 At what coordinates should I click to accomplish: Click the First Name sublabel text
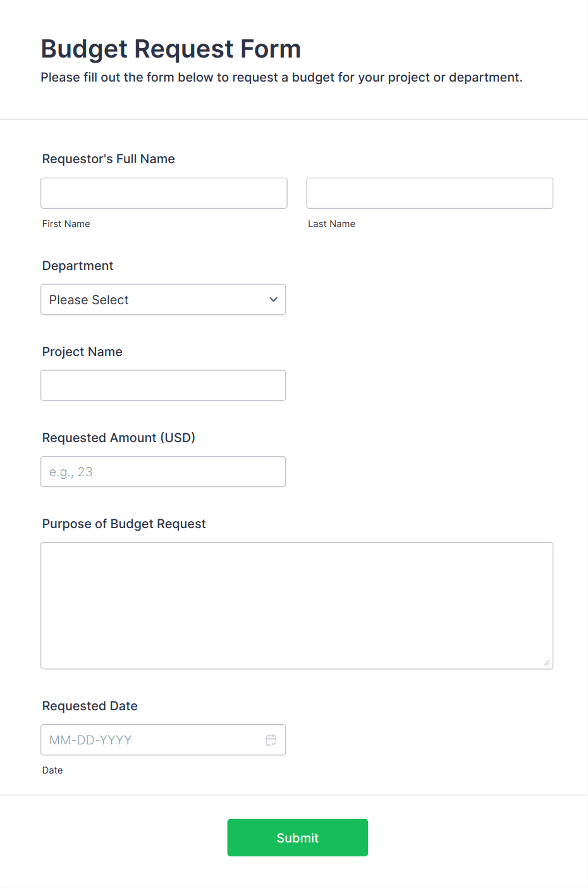[x=66, y=224]
